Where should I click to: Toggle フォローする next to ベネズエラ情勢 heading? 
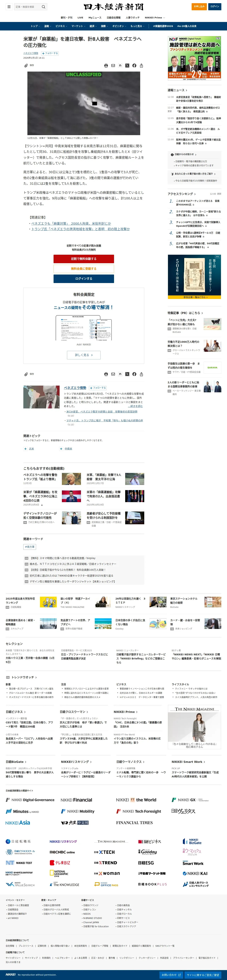coord(98,388)
